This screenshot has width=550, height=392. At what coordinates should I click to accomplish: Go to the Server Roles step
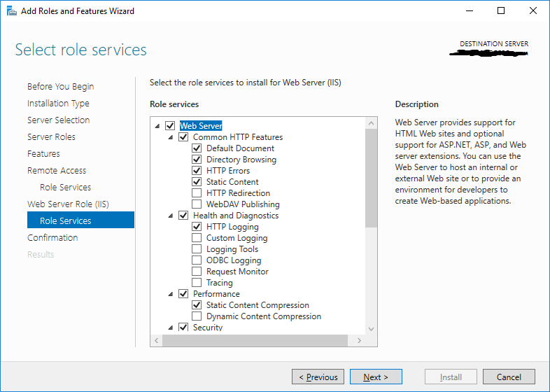click(x=51, y=137)
